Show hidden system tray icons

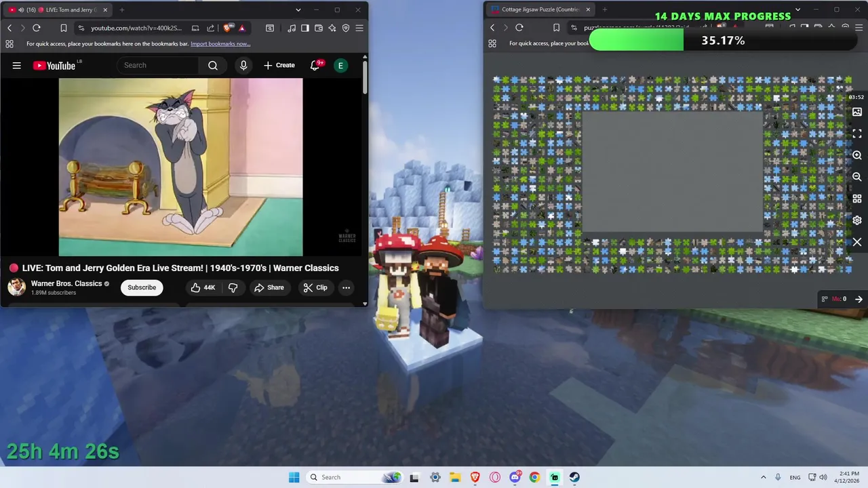click(x=764, y=477)
